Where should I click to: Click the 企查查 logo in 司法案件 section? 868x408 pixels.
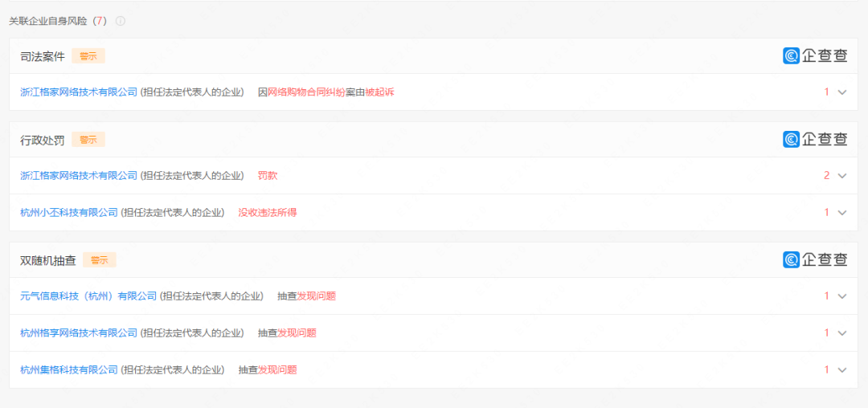click(815, 56)
